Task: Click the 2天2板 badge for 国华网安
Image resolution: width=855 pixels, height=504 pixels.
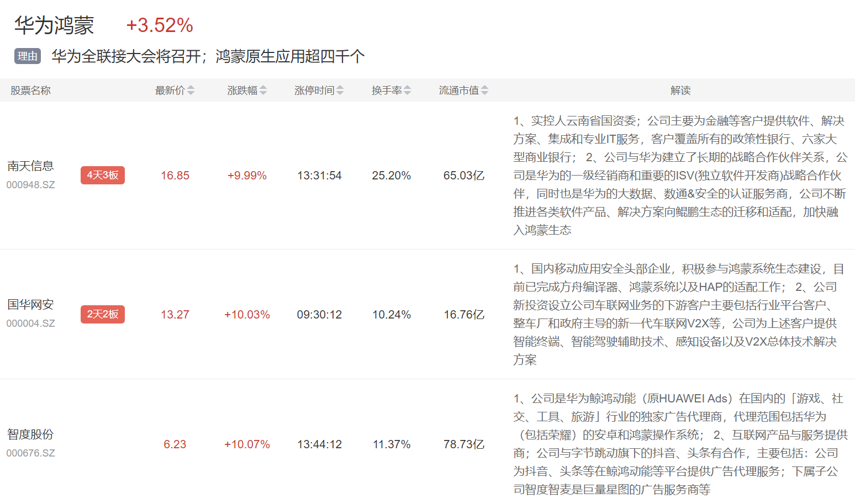Action: click(x=103, y=314)
